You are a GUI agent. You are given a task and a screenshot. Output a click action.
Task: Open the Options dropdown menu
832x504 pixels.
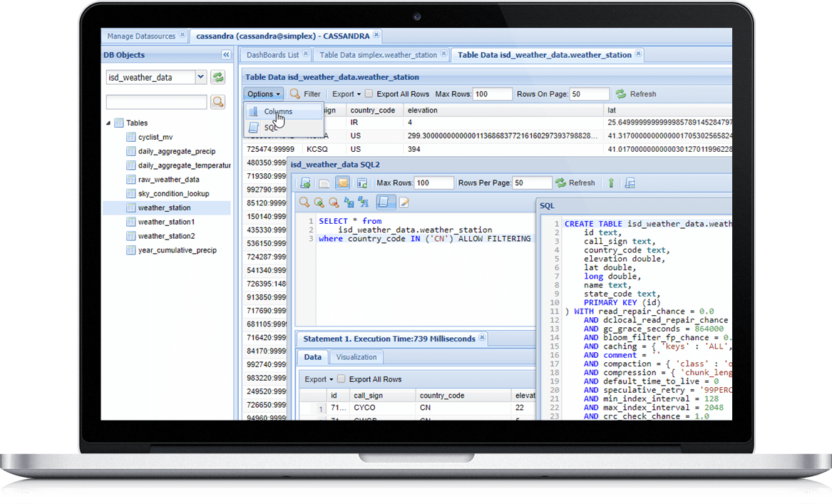(x=263, y=93)
